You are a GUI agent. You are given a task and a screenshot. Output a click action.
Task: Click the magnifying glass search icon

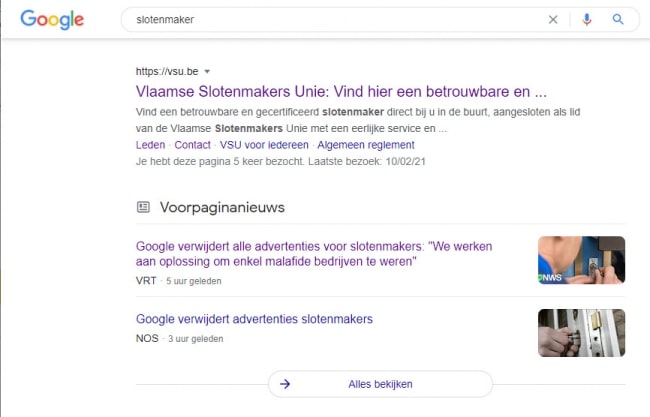pyautogui.click(x=618, y=19)
